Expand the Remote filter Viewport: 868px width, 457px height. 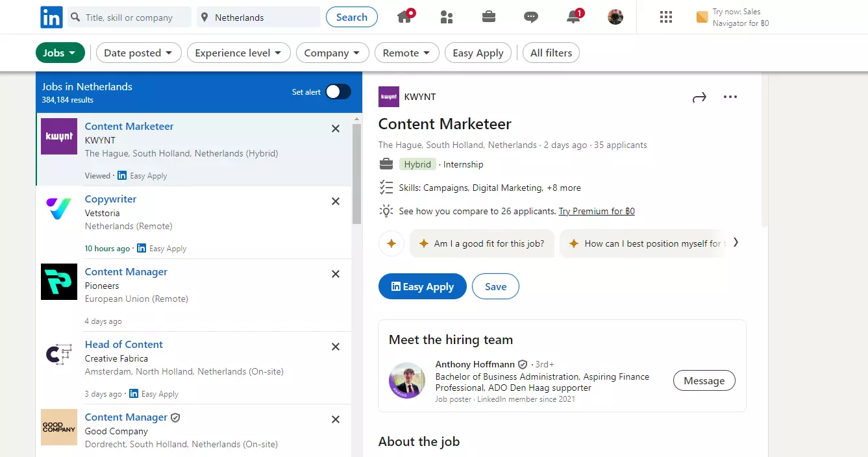(407, 53)
